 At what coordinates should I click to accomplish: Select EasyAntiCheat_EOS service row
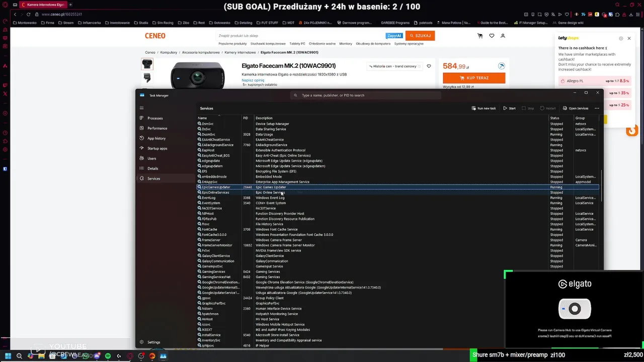coord(397,155)
